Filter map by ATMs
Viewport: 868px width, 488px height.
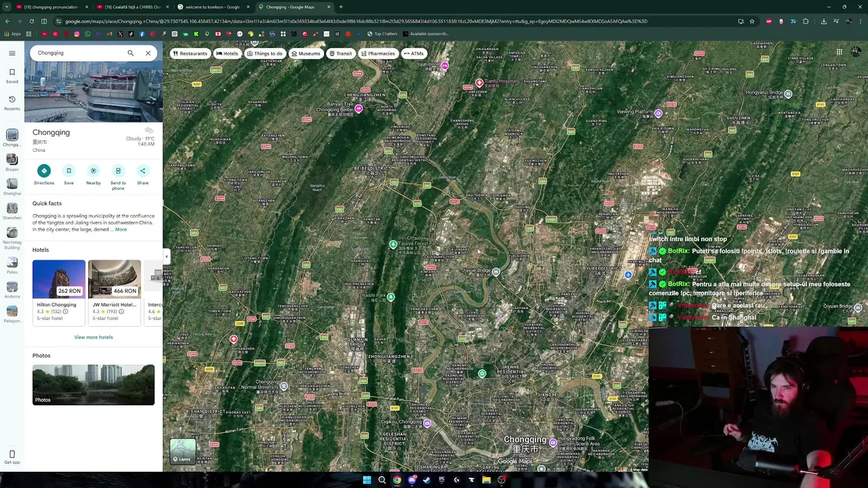pos(414,54)
